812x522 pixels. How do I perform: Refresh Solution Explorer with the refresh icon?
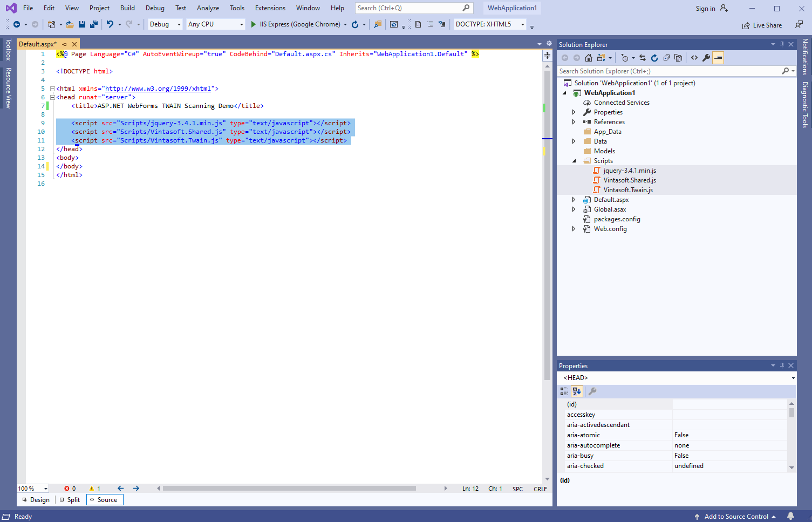654,58
